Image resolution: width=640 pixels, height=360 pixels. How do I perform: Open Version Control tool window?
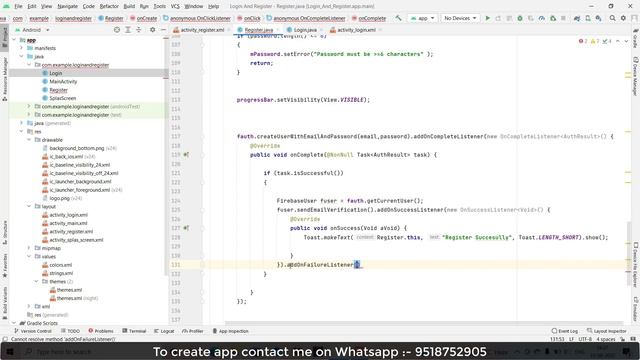(33, 331)
